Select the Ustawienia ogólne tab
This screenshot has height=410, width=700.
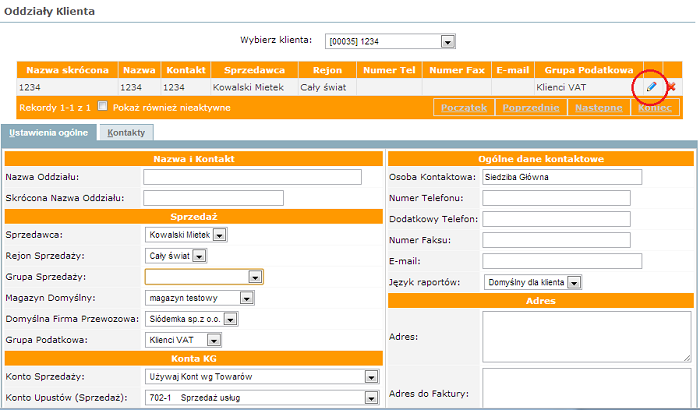[49, 133]
